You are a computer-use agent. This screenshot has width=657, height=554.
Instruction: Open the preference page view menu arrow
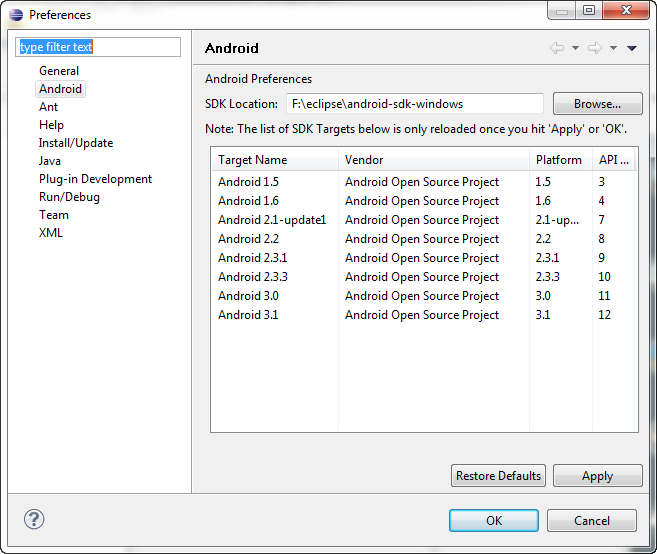[x=632, y=48]
